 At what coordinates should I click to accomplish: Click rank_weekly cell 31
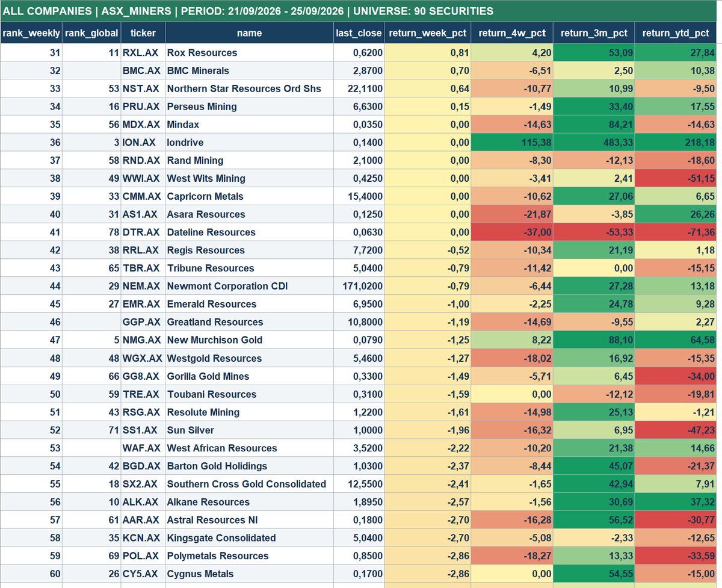(x=31, y=53)
